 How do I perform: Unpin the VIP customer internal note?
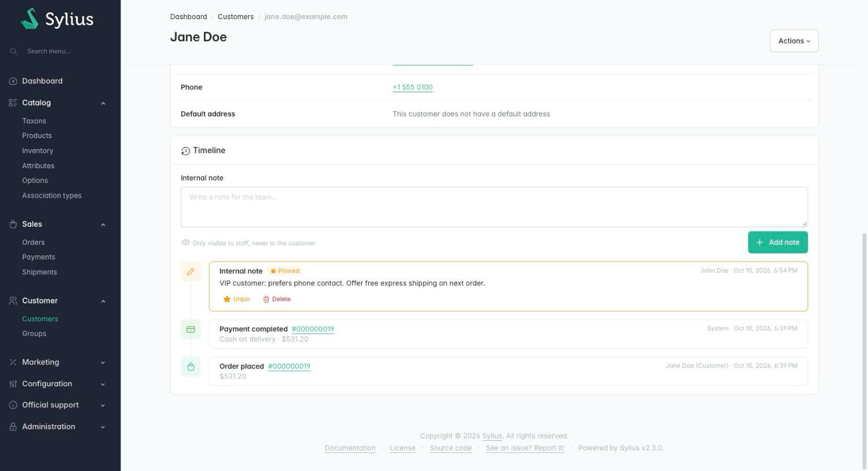tap(236, 299)
